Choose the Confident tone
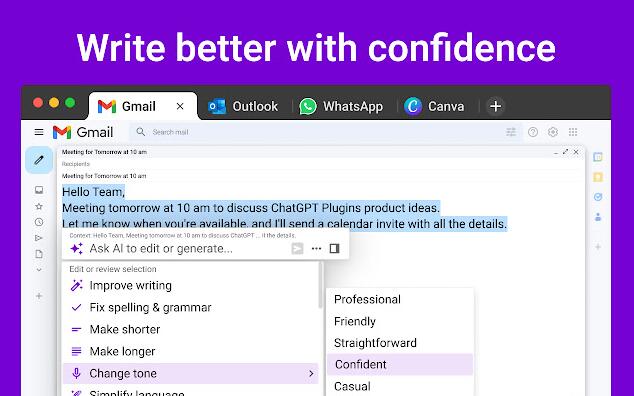Screen dimensions: 634x396 [400, 364]
